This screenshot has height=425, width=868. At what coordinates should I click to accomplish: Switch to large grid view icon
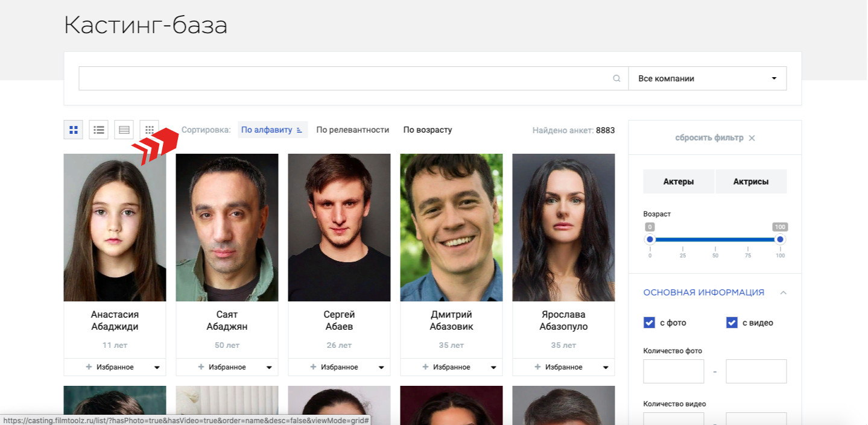73,130
